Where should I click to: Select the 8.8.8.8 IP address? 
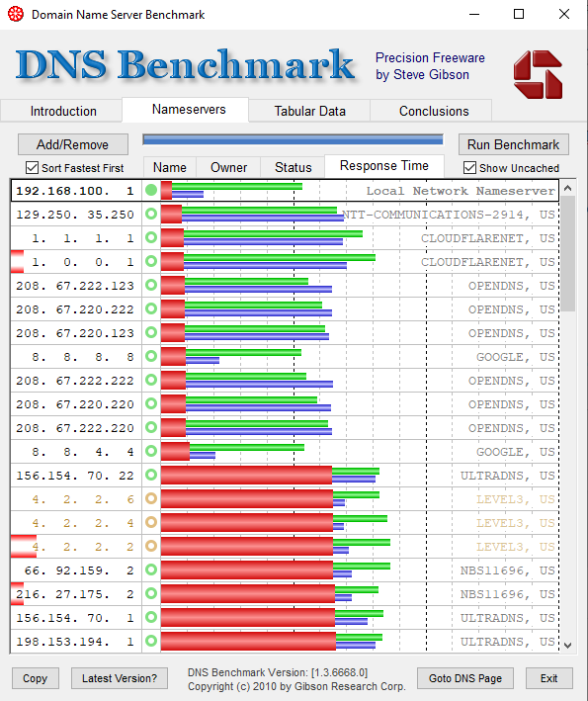click(83, 357)
